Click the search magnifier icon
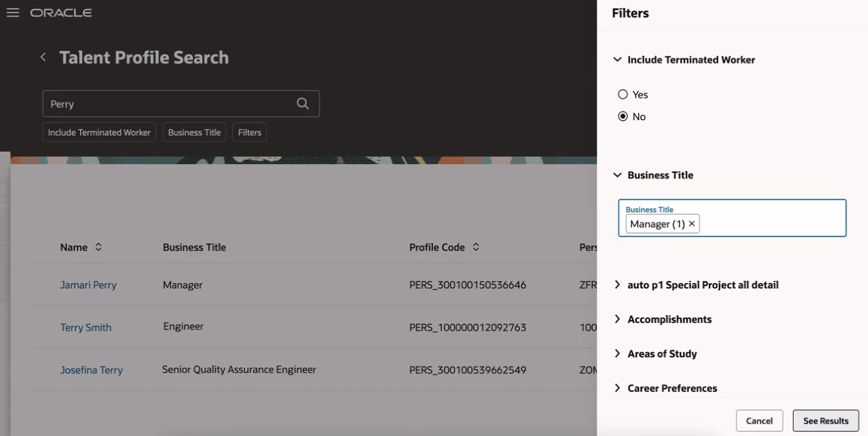This screenshot has height=436, width=868. [303, 103]
